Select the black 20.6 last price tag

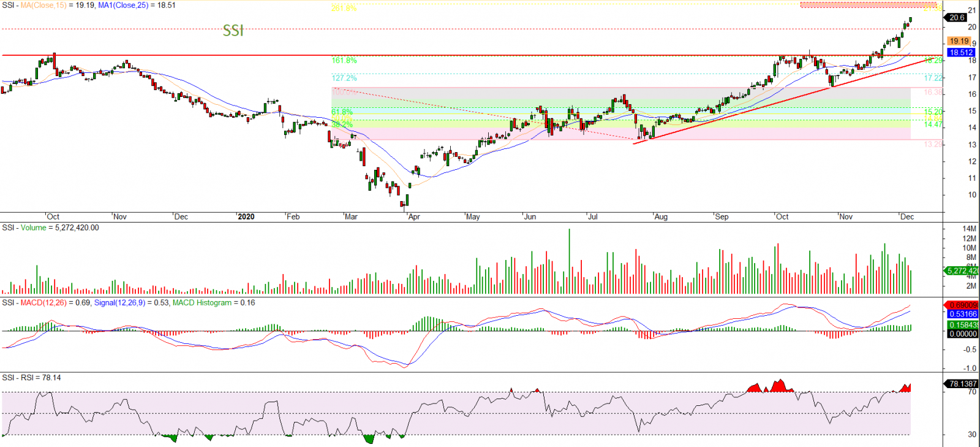tap(957, 18)
